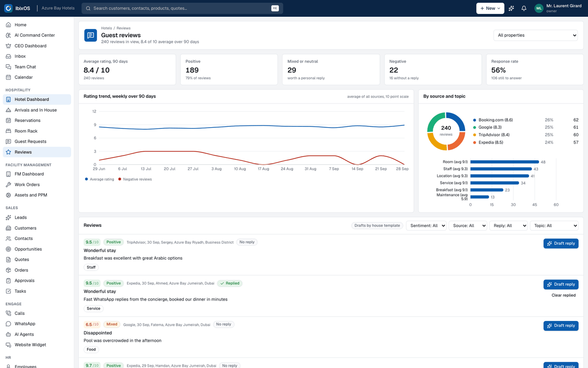Image resolution: width=588 pixels, height=368 pixels.
Task: Go to FM Dashboard
Action: coord(37,174)
